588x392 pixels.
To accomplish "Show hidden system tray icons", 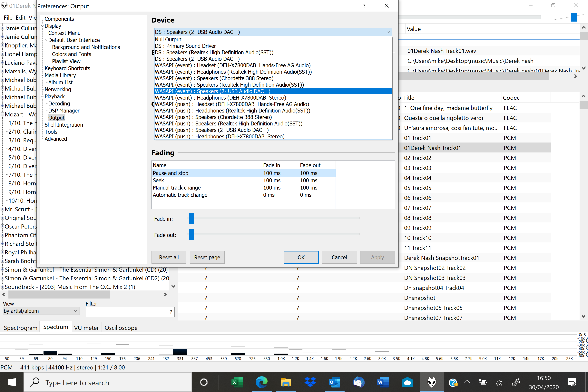I will coord(467,382).
